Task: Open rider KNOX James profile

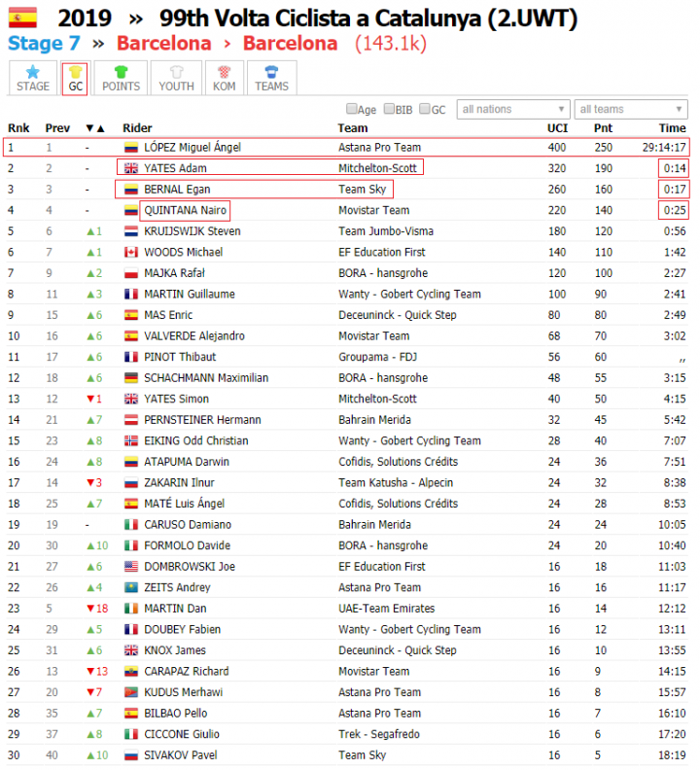Action: click(175, 650)
